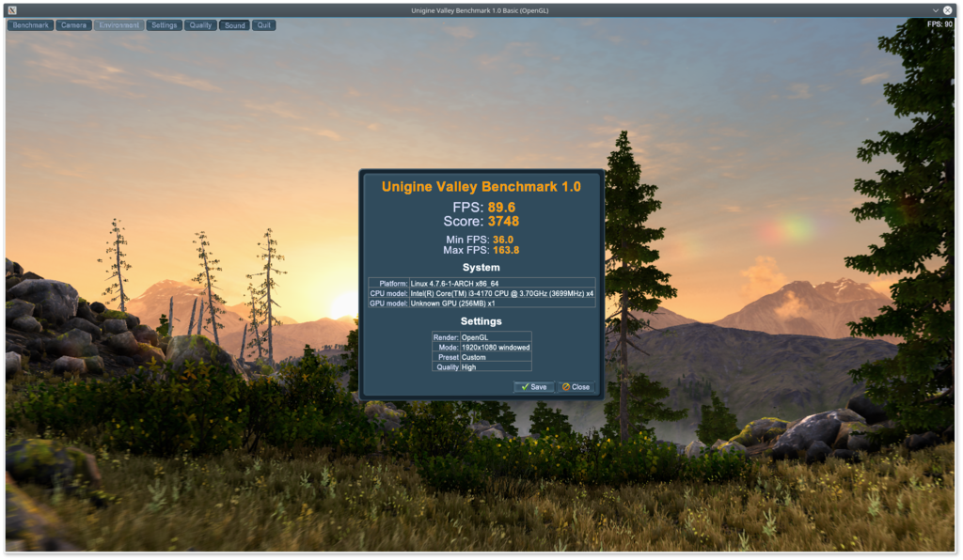The height and width of the screenshot is (560, 963).
Task: Close the Unigine Valley window
Action: pyautogui.click(x=948, y=10)
